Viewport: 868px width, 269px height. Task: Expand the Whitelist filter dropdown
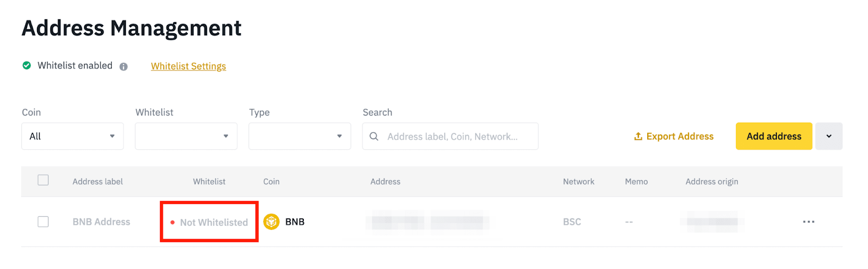coord(186,136)
